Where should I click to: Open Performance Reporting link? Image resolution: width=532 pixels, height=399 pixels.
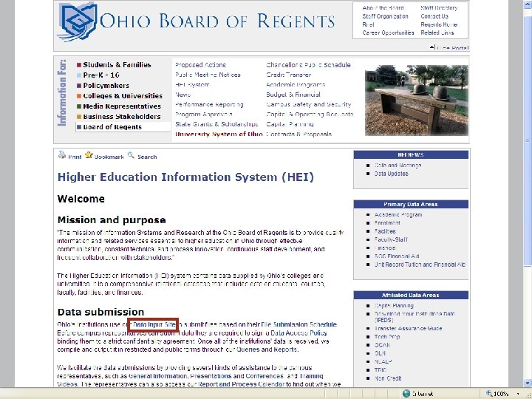click(x=209, y=104)
